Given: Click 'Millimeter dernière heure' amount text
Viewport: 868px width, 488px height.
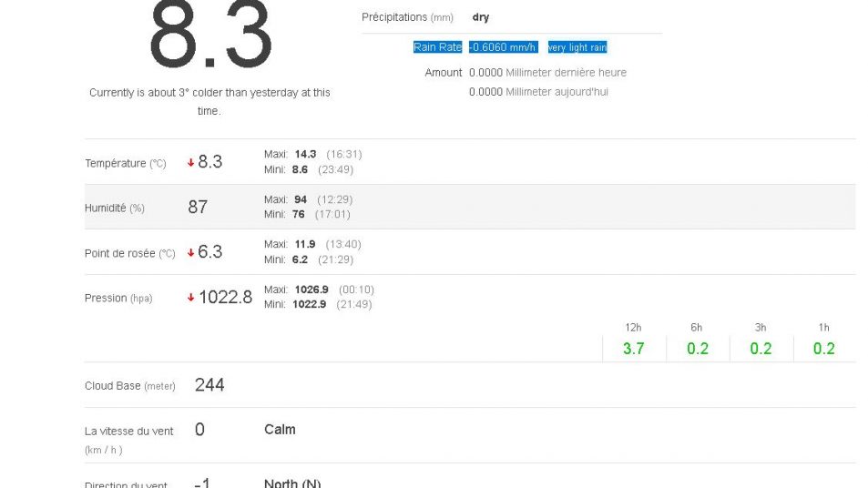Looking at the screenshot, I should tap(566, 73).
